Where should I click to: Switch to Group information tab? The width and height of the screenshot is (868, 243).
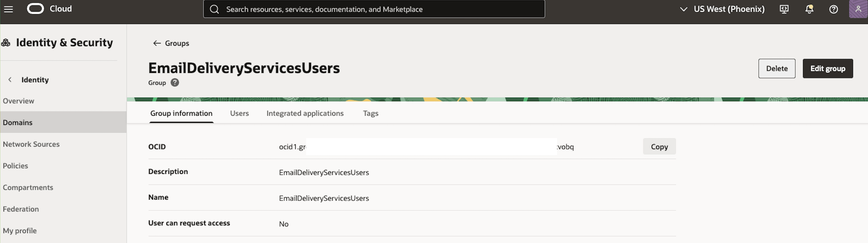pos(181,113)
